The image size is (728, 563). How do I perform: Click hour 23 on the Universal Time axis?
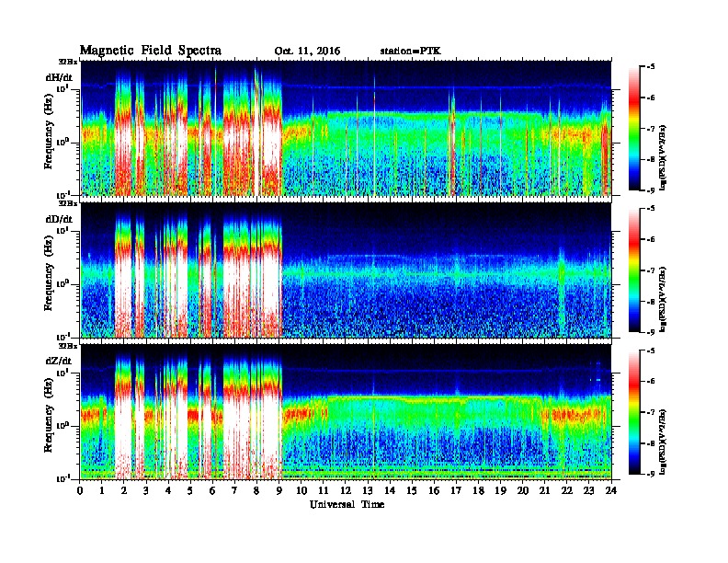(x=588, y=490)
